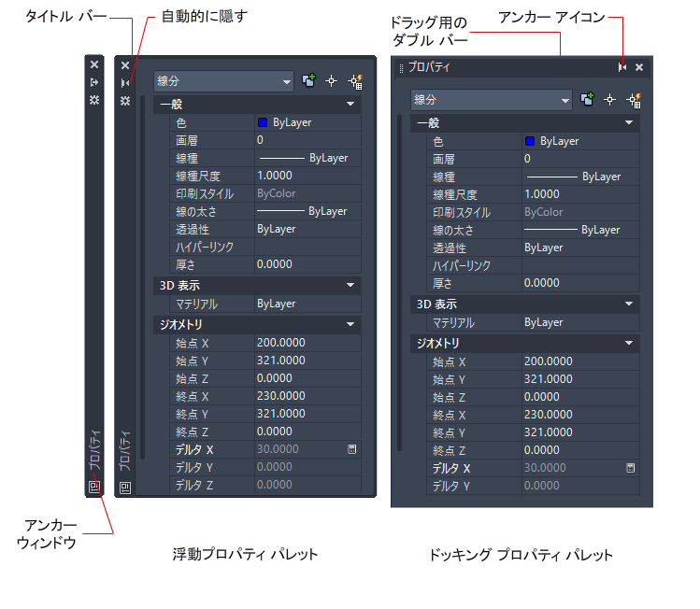Open properties menu icon on anchored window strip

[x=94, y=100]
